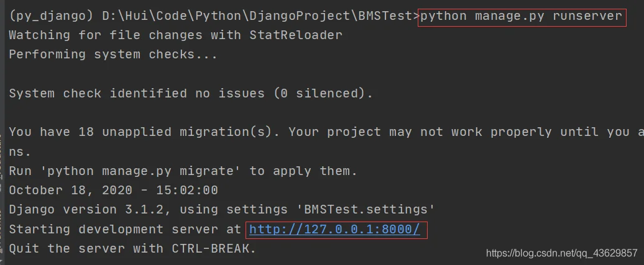Viewport: 644px width, 265px height.
Task: Click the 'Watching for file changes' line
Action: tap(176, 35)
